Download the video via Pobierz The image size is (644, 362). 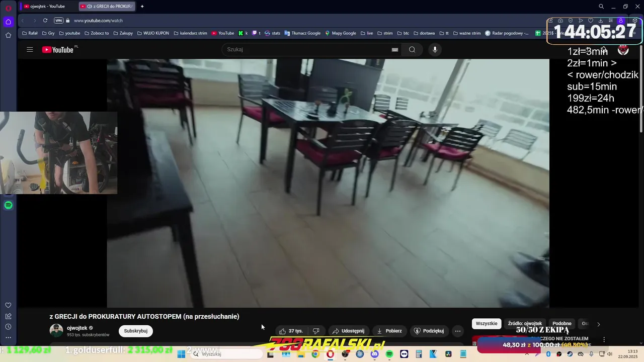point(389,331)
